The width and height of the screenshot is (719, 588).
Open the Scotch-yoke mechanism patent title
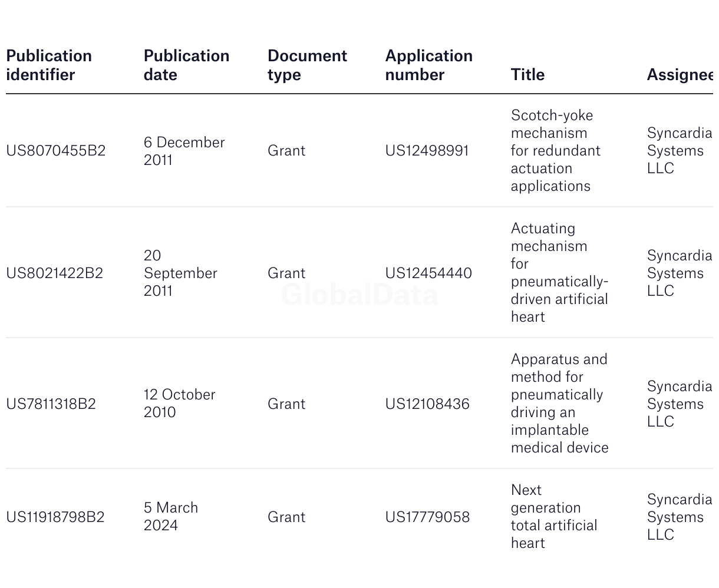click(555, 150)
